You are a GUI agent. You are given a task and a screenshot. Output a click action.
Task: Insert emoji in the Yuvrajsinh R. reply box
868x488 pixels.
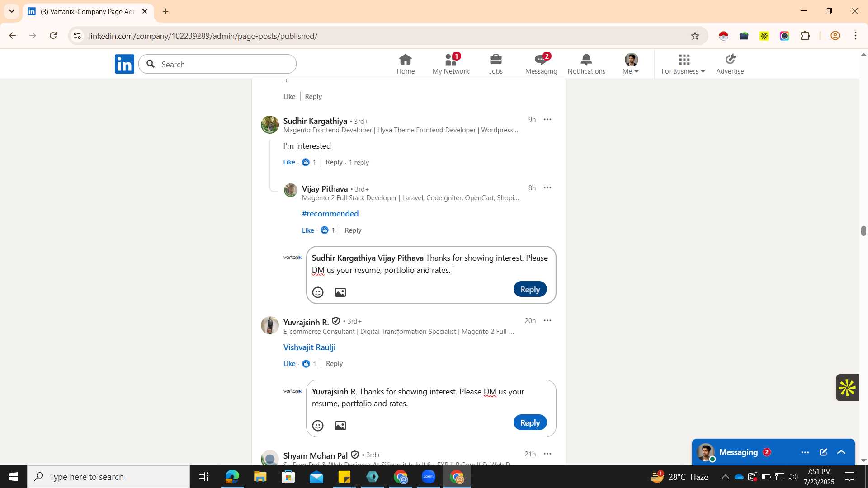[318, 426]
